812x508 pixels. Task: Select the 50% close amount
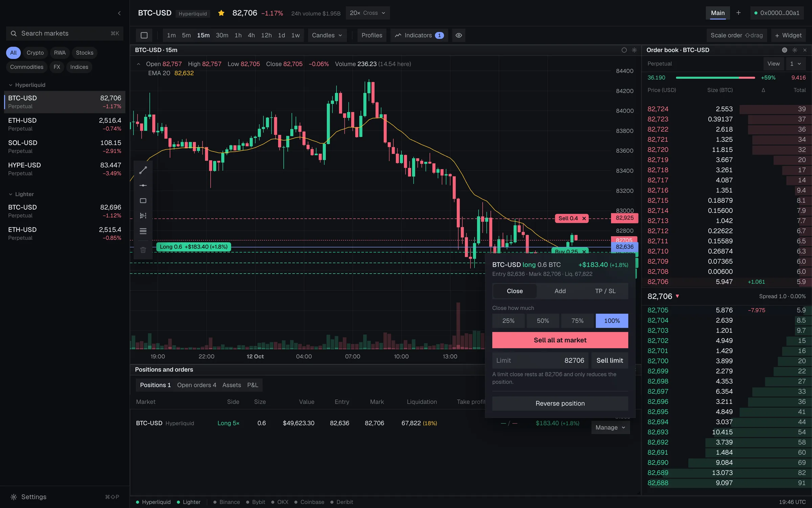(x=543, y=321)
